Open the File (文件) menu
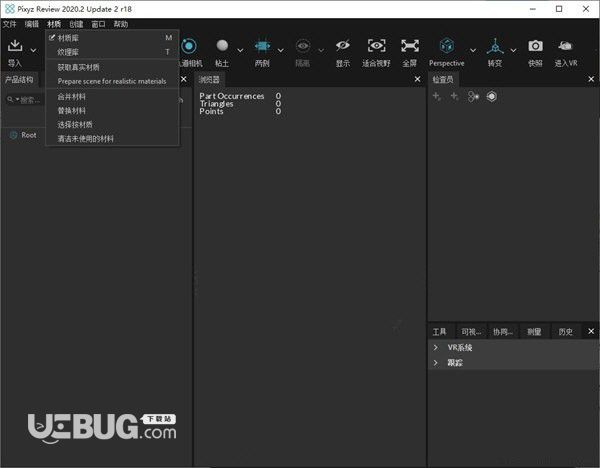 click(x=10, y=24)
